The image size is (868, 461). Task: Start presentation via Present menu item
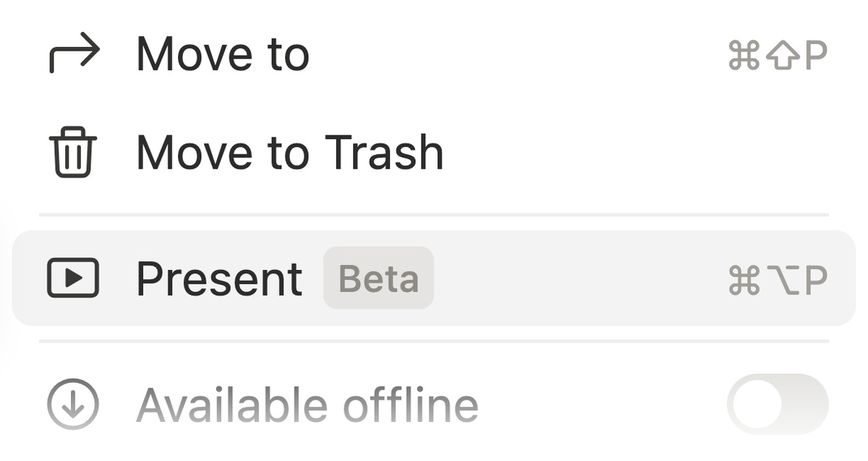click(x=219, y=279)
